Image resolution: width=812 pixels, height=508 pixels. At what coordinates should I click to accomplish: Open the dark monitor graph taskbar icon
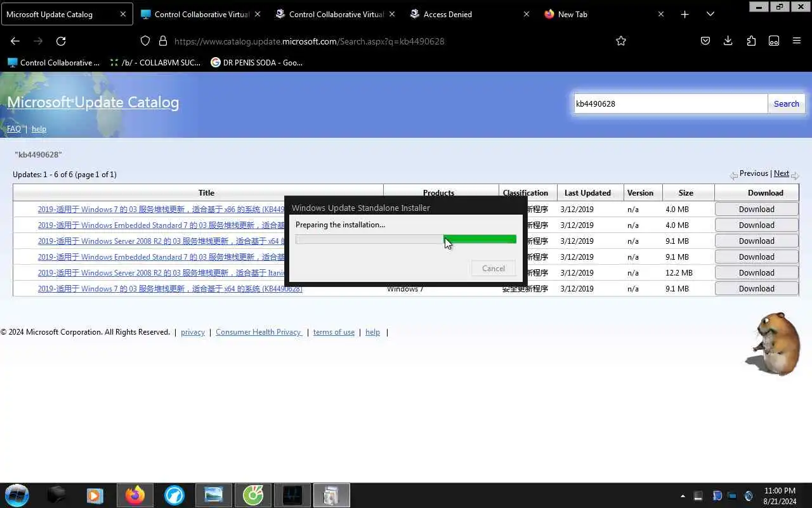tap(292, 495)
